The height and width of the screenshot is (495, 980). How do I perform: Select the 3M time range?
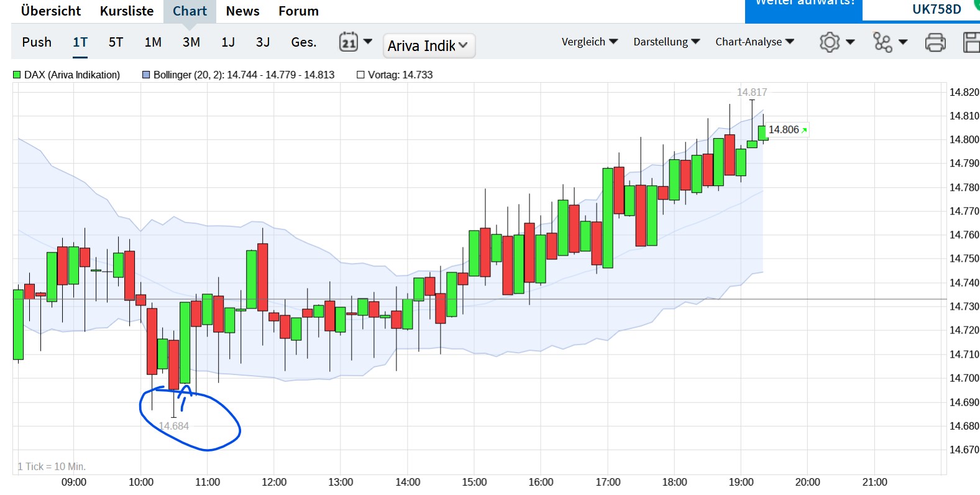click(x=191, y=42)
